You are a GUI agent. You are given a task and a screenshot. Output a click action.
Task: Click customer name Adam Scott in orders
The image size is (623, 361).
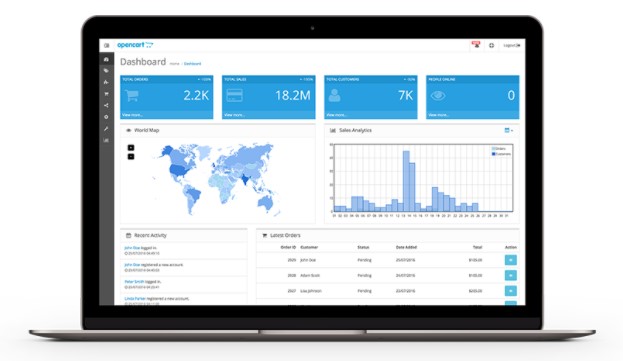[x=310, y=275]
